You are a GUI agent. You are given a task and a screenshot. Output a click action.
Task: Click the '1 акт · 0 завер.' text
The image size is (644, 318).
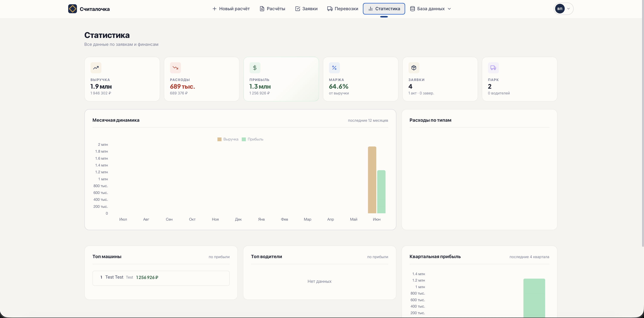pos(421,93)
